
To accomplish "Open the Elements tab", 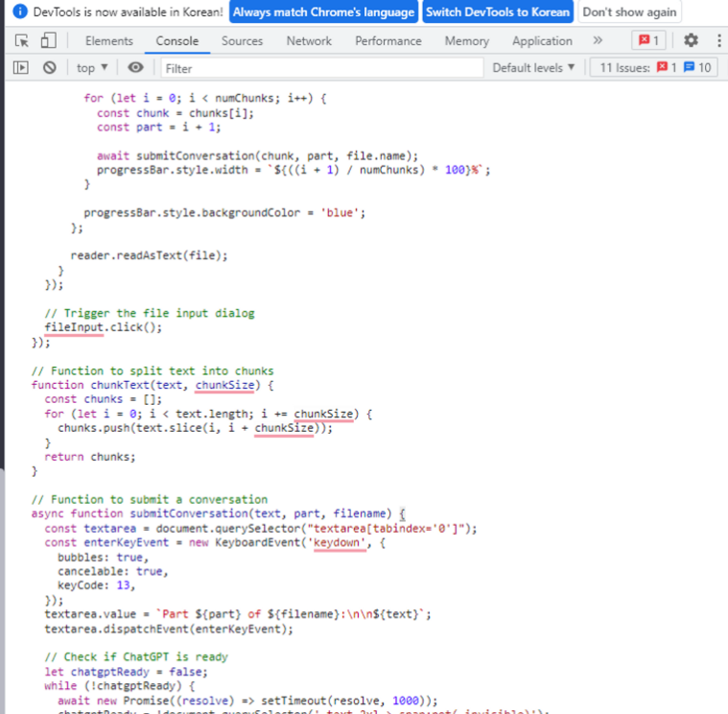I will click(x=109, y=41).
